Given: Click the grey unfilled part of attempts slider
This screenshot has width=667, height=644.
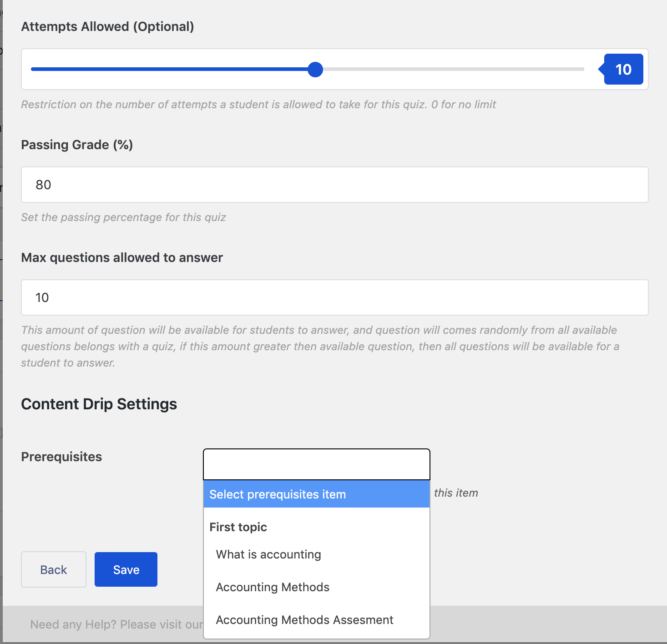Looking at the screenshot, I should [454, 69].
